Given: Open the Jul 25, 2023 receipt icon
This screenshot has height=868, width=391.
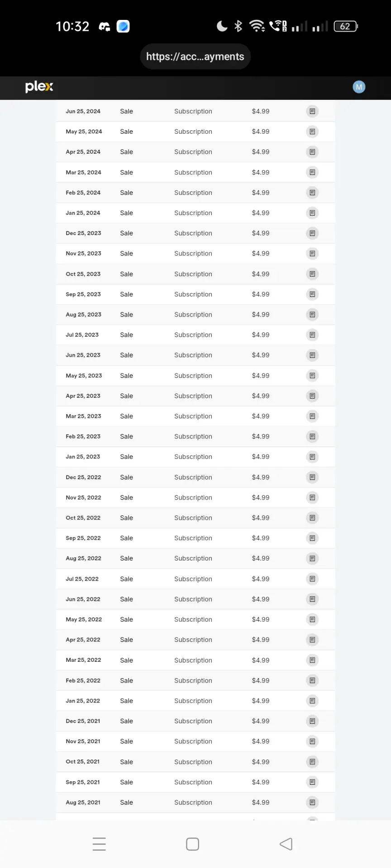Looking at the screenshot, I should [x=312, y=335].
